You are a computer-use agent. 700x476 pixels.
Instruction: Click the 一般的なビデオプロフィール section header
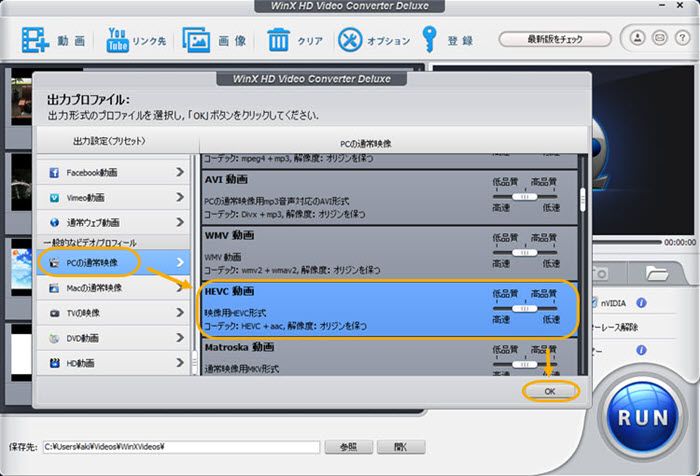[90, 243]
